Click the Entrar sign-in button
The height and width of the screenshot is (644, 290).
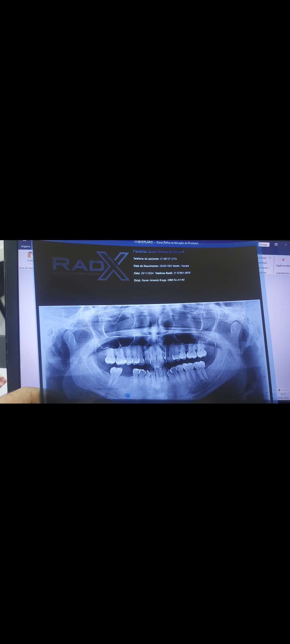tap(264, 244)
